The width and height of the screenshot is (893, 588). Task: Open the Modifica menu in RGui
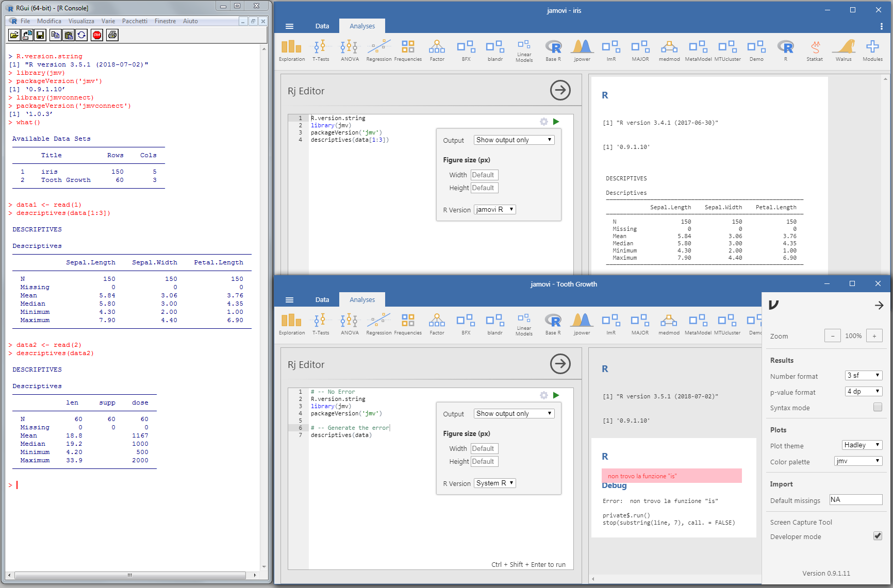pos(49,21)
